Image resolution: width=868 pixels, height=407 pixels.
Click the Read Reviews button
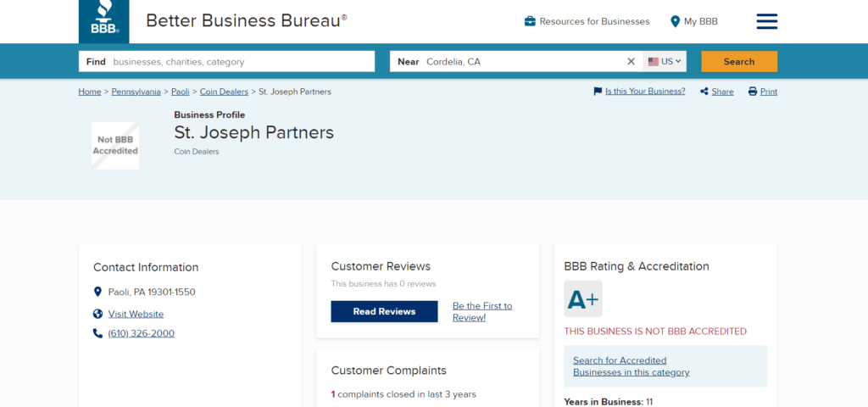(384, 311)
